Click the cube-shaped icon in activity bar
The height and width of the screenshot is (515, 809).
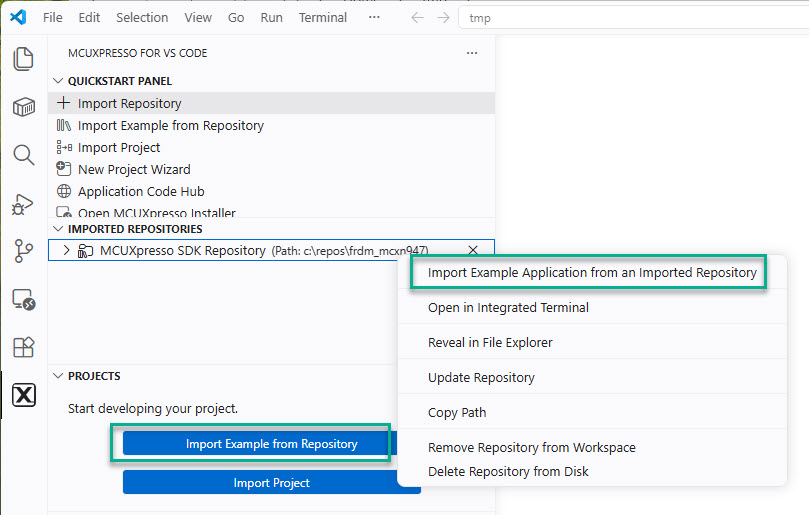(x=23, y=107)
